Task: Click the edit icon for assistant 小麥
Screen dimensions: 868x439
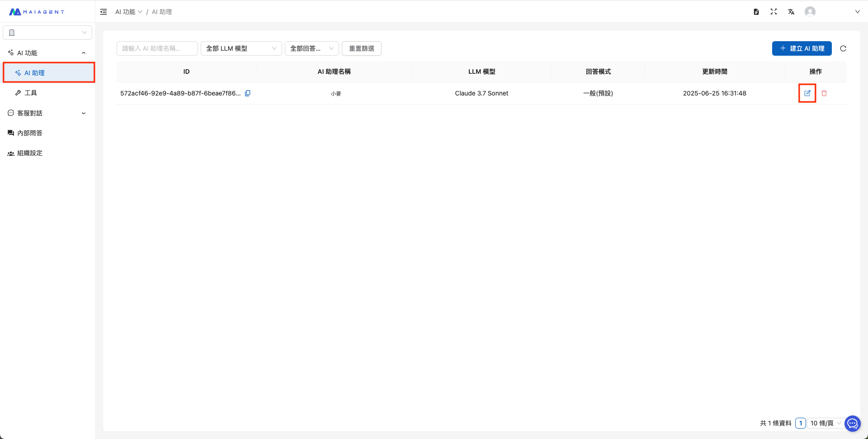Action: [807, 93]
